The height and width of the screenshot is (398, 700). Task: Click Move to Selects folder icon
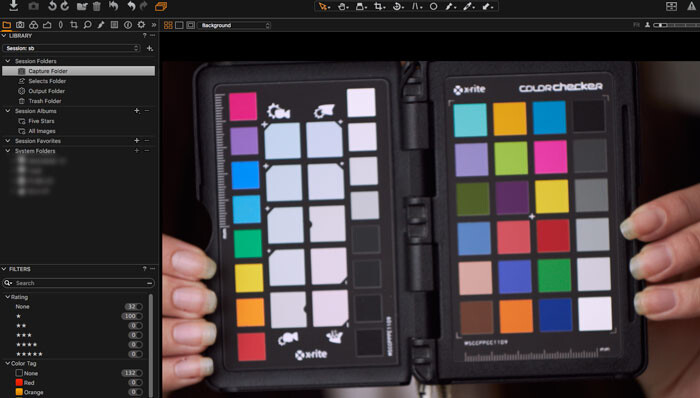[x=82, y=6]
